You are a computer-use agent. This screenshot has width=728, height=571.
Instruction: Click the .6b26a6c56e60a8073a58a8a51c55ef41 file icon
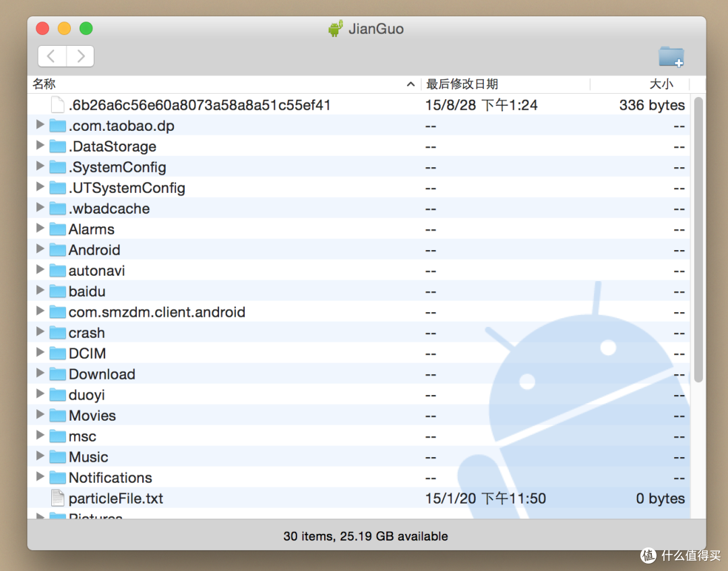coord(57,105)
